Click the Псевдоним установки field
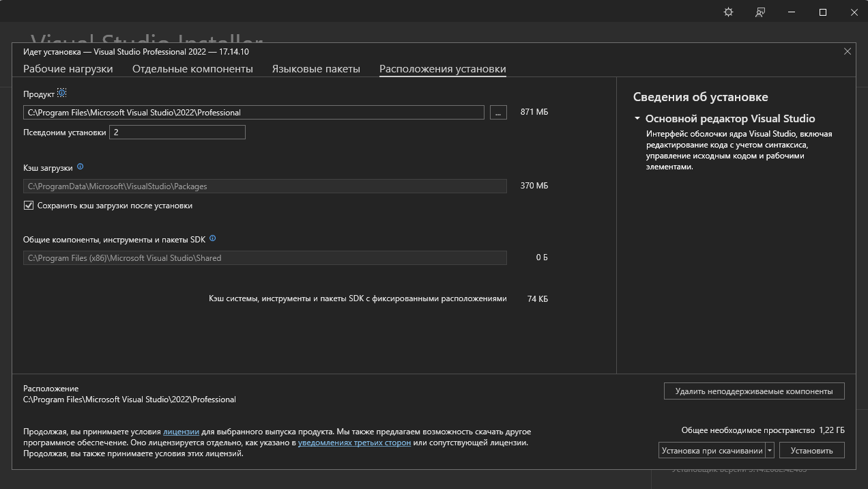 tap(177, 132)
